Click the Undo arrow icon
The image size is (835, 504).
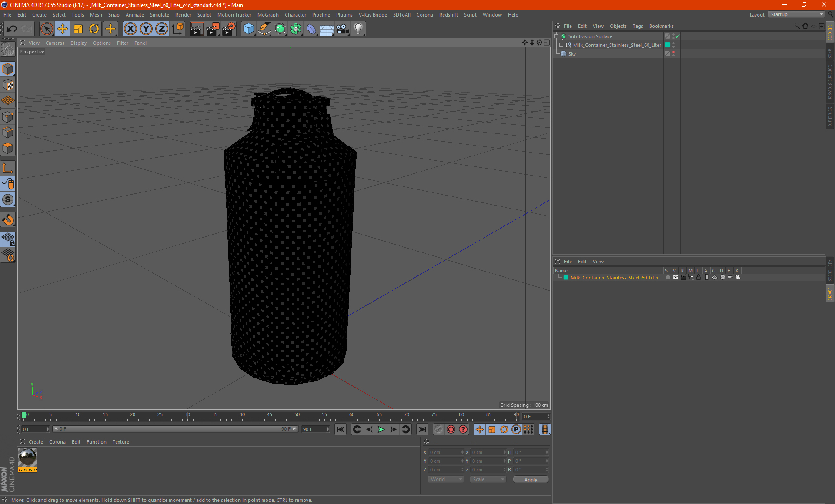(x=12, y=29)
